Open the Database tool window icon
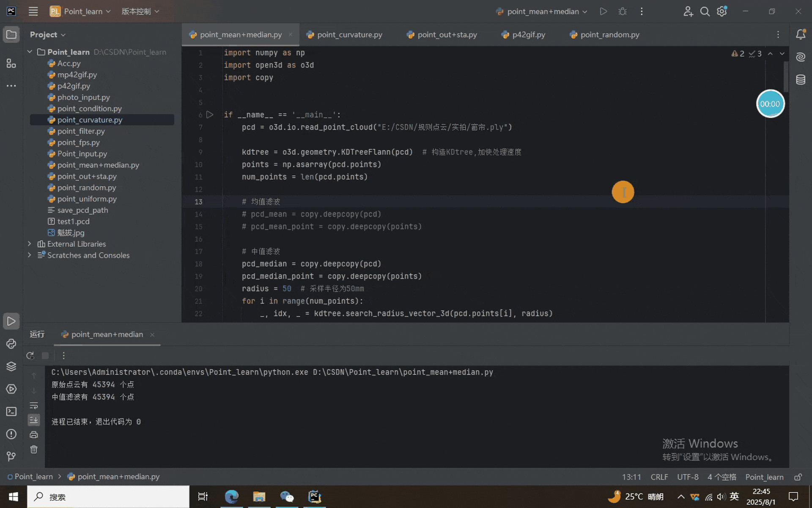Image resolution: width=812 pixels, height=508 pixels. tap(801, 80)
